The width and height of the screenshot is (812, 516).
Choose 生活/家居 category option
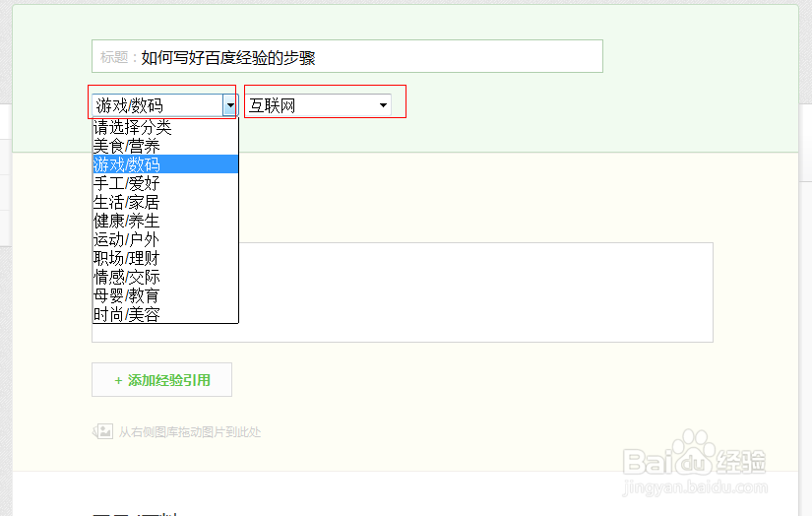pos(165,202)
